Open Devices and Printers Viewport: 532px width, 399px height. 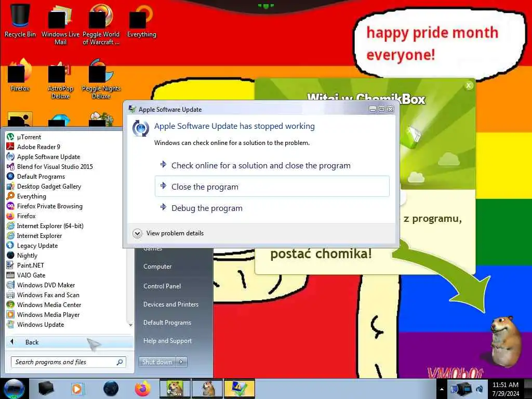tap(170, 304)
